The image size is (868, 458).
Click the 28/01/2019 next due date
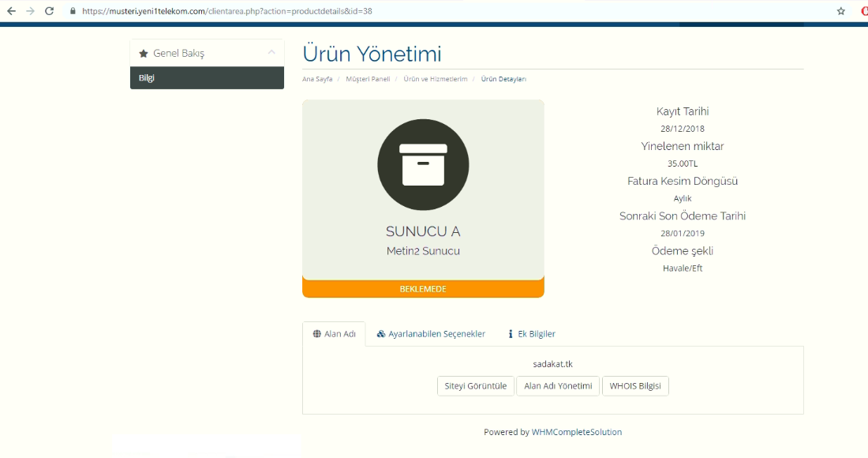pyautogui.click(x=682, y=233)
